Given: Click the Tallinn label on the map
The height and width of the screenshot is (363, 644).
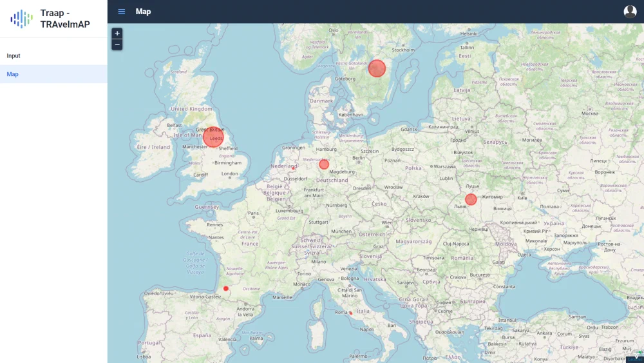Looking at the screenshot, I should [x=467, y=47].
